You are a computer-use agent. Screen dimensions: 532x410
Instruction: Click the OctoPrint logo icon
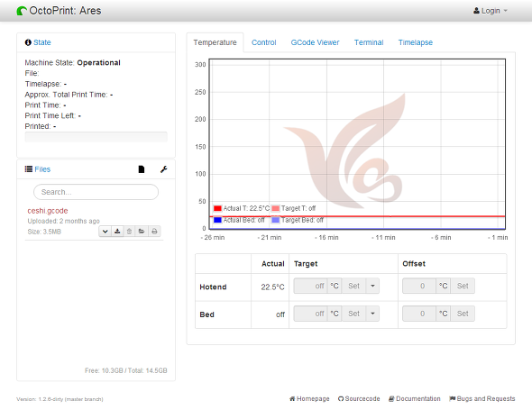22,11
